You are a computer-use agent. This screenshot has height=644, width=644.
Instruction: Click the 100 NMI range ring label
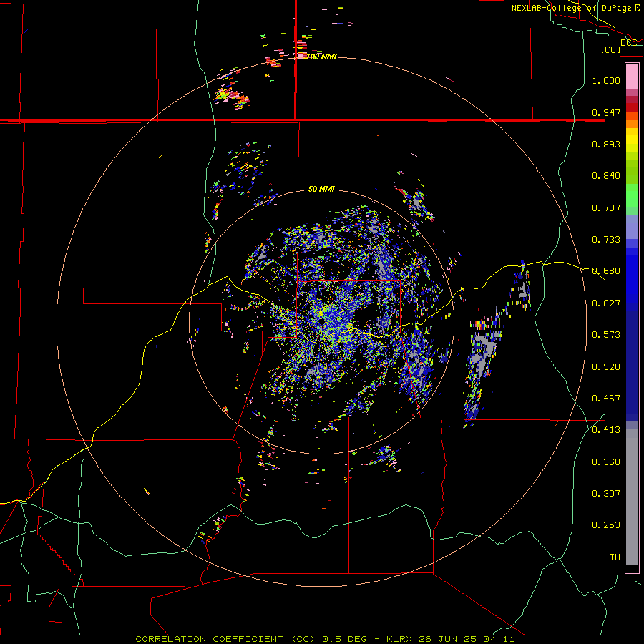[321, 57]
